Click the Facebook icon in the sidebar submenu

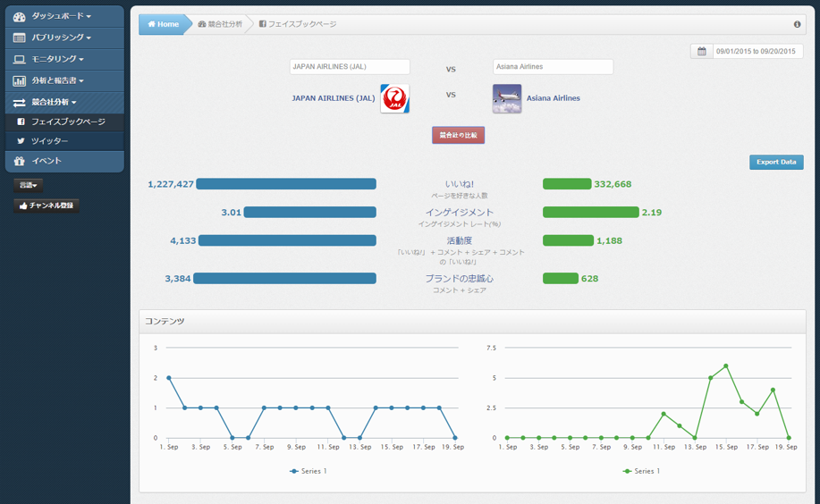pos(21,122)
